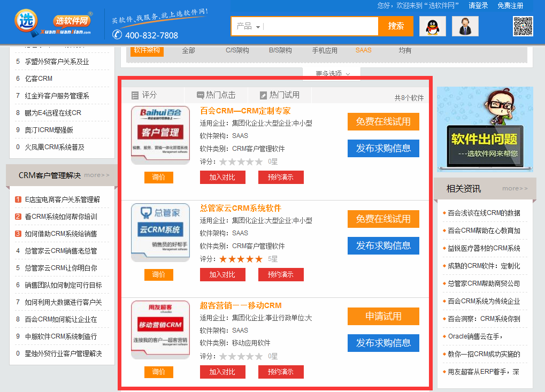Open the 总管家云CRM系统 product thumbnail
Screen dimensions: 545x392
tap(160, 233)
